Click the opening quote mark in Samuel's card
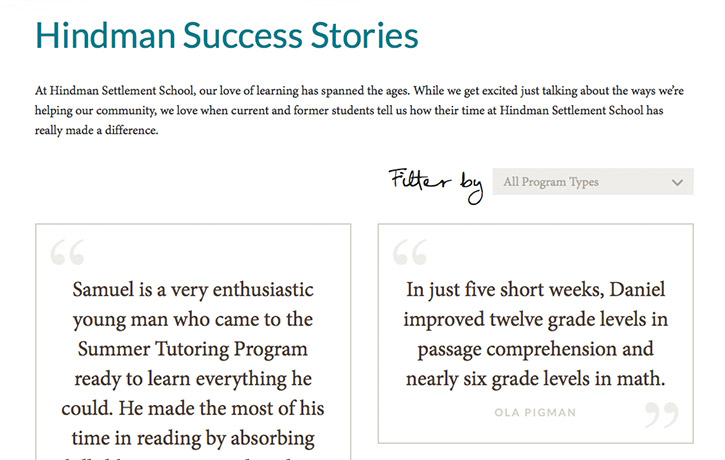The width and height of the screenshot is (725, 460). pyautogui.click(x=68, y=253)
